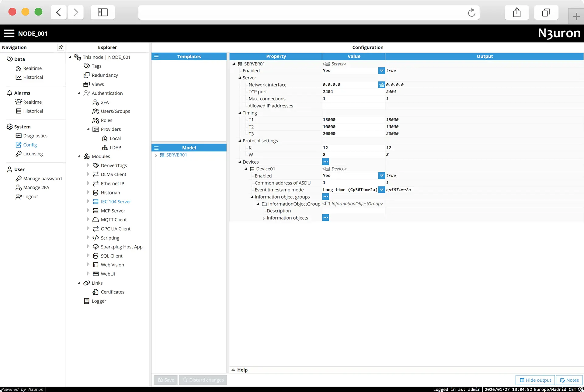This screenshot has height=392, width=584.
Task: Click the Devices ellipsis button
Action: [325, 162]
